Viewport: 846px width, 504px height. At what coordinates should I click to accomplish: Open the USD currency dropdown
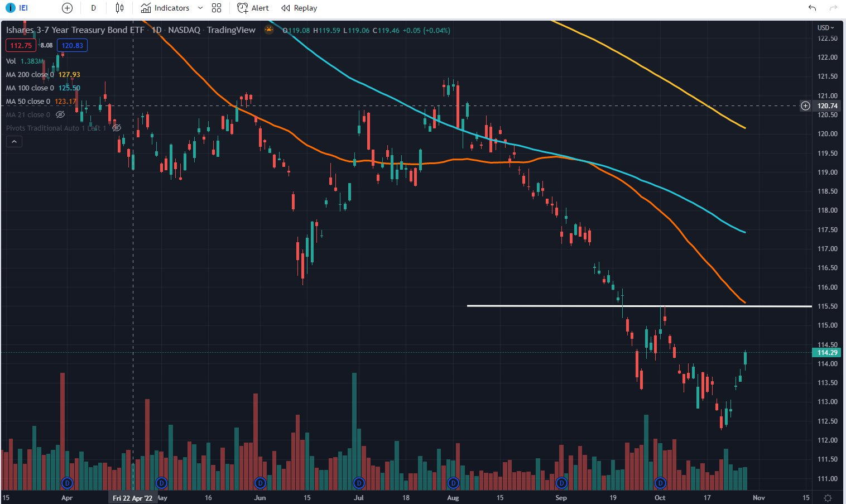(826, 27)
